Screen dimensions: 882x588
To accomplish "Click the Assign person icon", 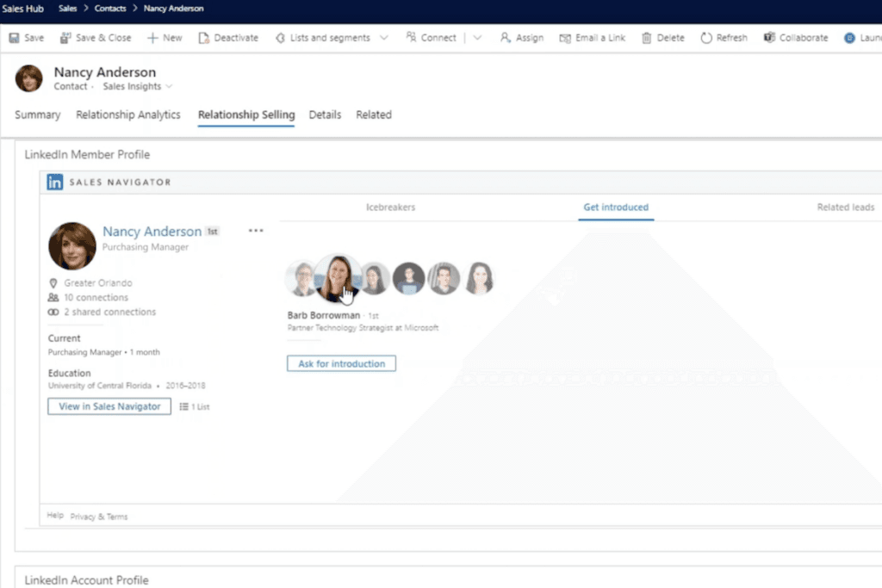I will (x=505, y=38).
